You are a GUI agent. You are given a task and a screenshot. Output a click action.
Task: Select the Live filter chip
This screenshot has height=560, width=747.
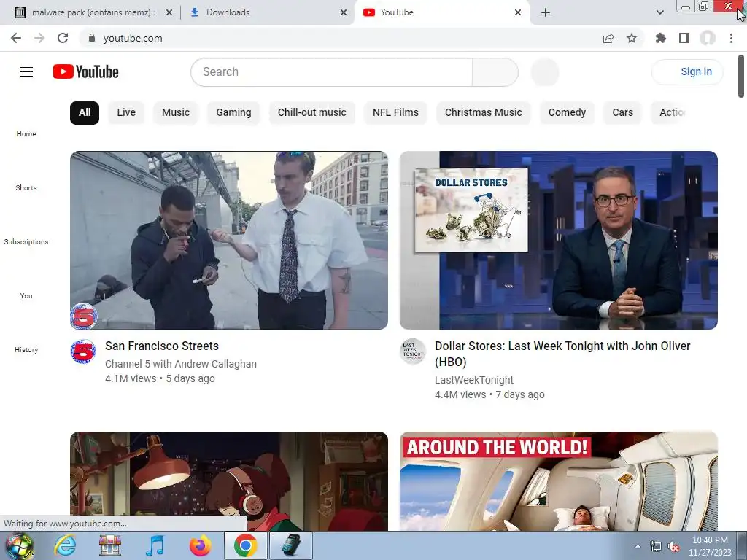pos(126,113)
